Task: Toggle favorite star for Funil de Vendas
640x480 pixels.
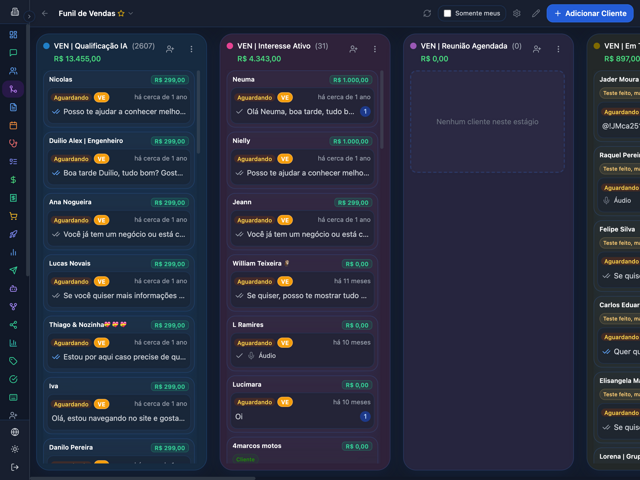Action: click(121, 13)
